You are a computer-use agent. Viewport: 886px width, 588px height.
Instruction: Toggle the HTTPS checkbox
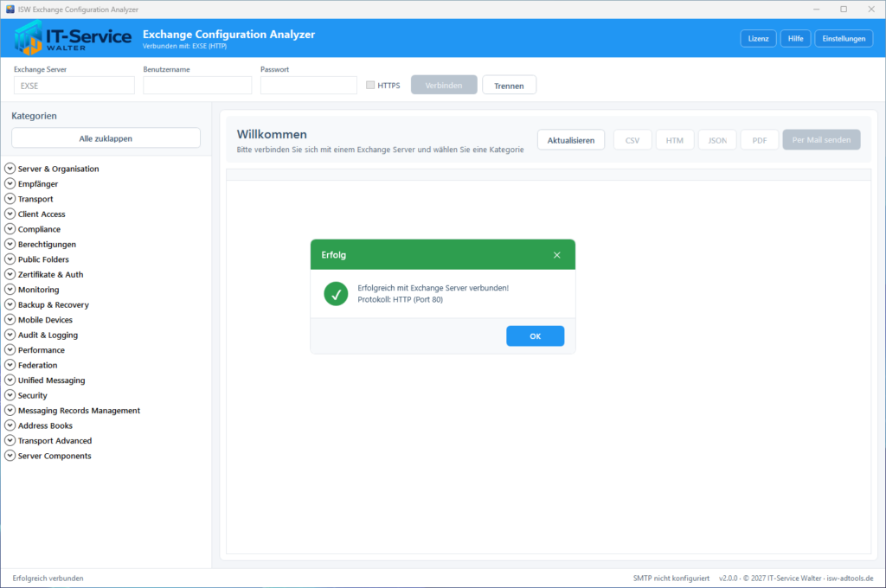[370, 85]
